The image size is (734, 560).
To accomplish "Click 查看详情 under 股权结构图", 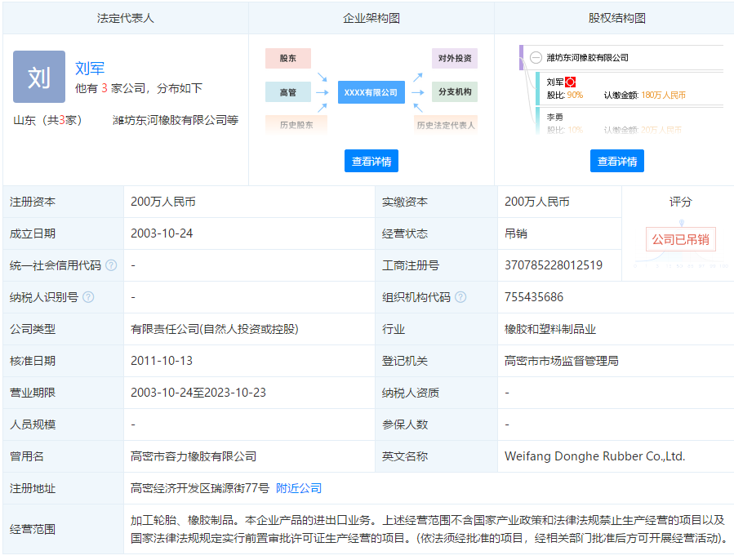I will [617, 161].
